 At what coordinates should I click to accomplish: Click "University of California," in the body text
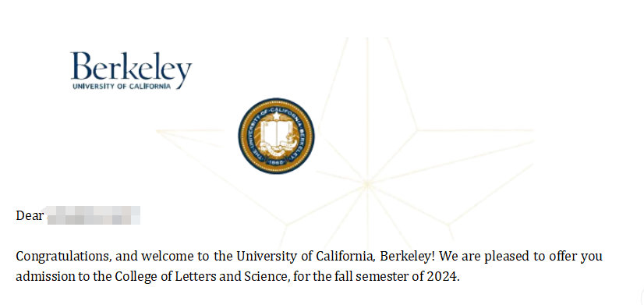pos(306,257)
